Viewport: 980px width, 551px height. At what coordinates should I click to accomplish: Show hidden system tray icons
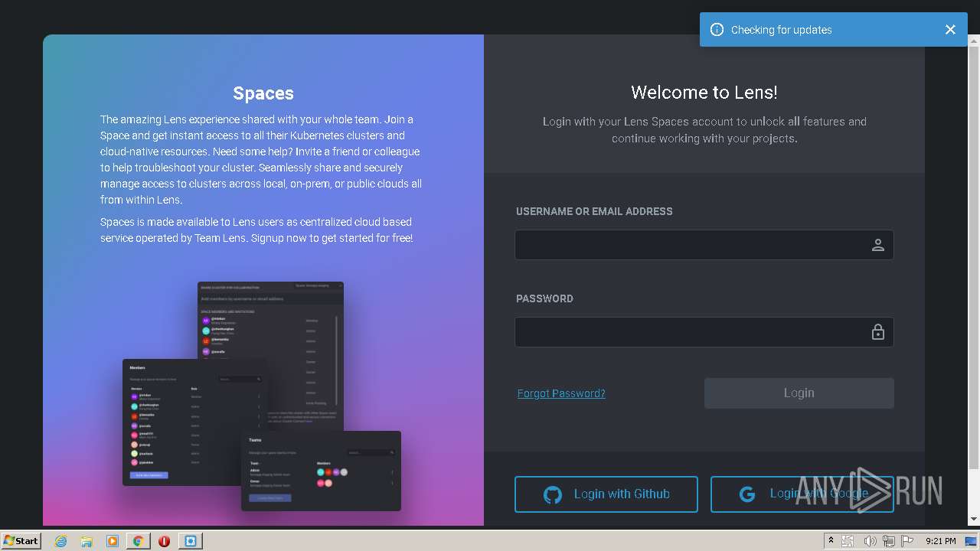[x=831, y=541]
